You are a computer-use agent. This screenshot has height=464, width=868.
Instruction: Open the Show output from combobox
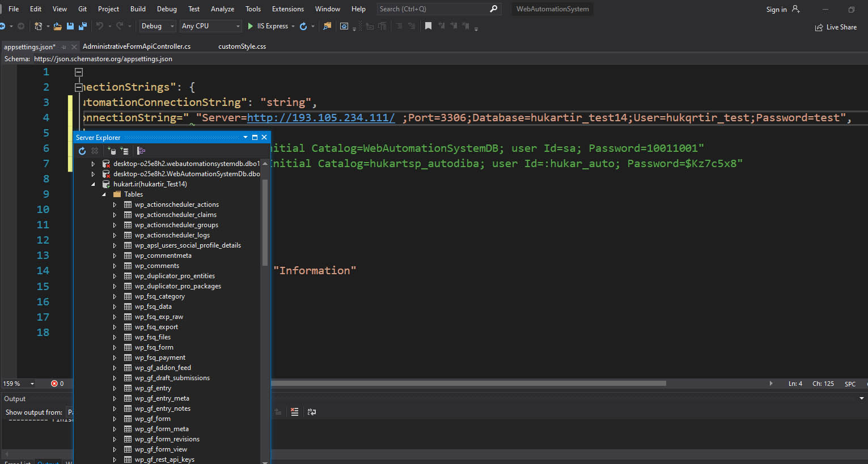click(70, 412)
